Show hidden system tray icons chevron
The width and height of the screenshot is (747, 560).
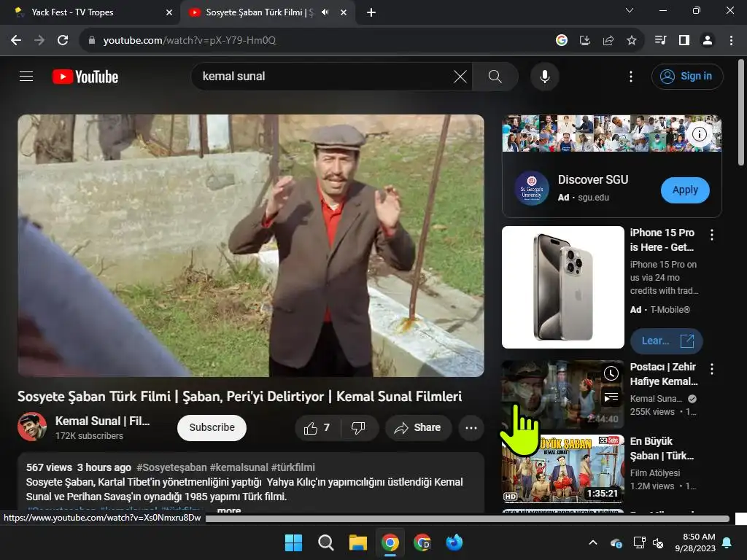pyautogui.click(x=593, y=542)
